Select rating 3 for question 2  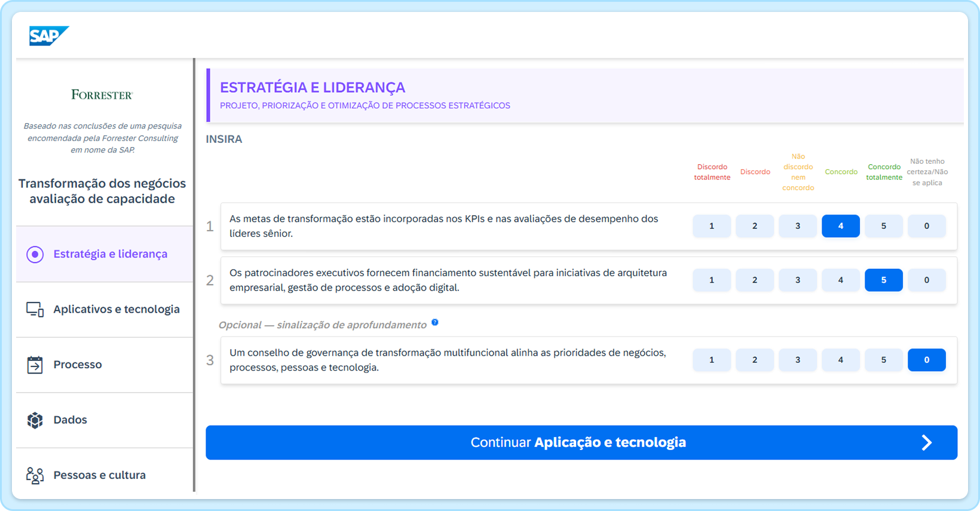click(x=797, y=280)
